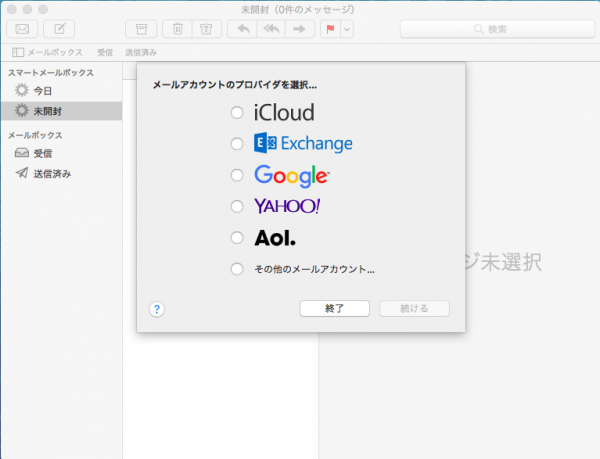
Task: Select the Yahoo radio button
Action: (237, 207)
